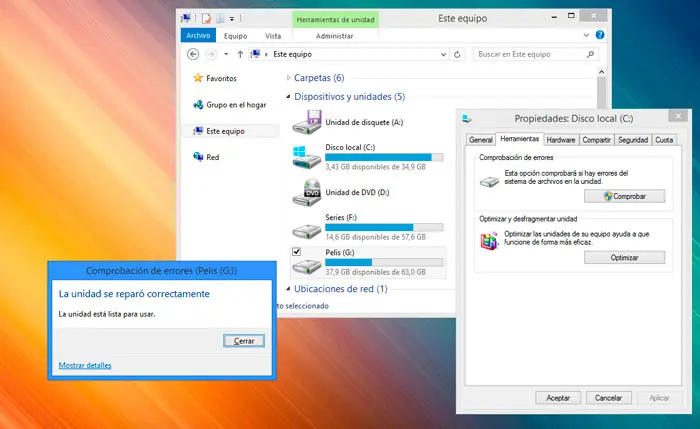The image size is (700, 429).
Task: Expand the ribbon with the chevron
Action: pyautogui.click(x=586, y=35)
